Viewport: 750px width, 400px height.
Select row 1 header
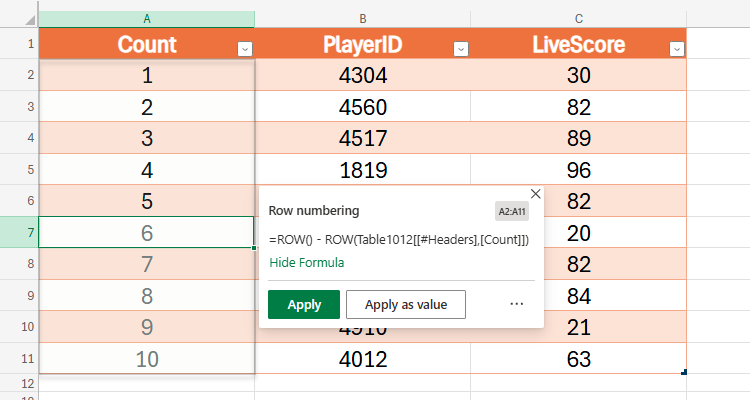pyautogui.click(x=19, y=44)
